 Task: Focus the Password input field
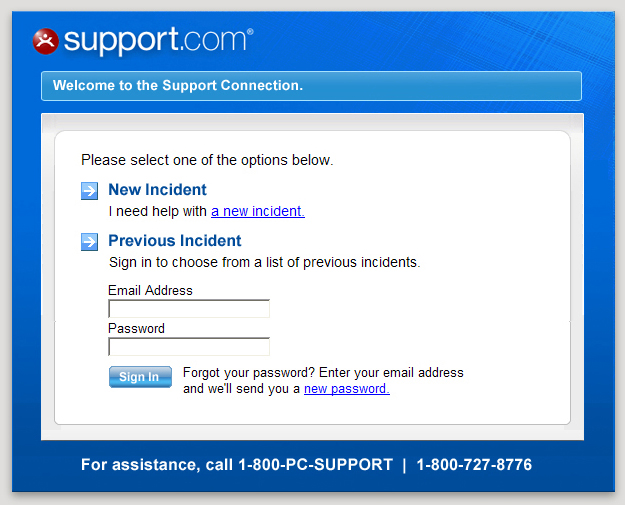[189, 347]
